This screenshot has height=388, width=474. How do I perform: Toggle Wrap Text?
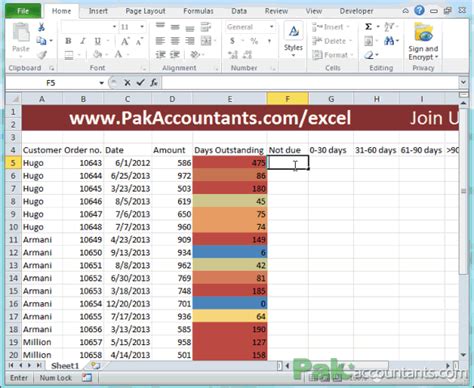coord(206,27)
